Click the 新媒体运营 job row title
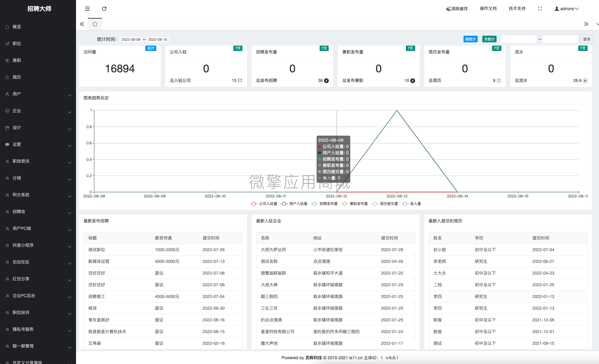Viewport: 599px width, 364px height. coord(99,261)
